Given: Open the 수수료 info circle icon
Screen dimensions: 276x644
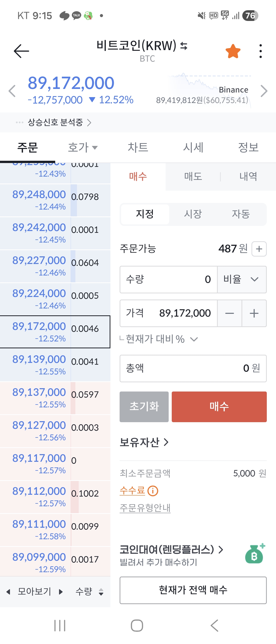Looking at the screenshot, I should (x=153, y=491).
